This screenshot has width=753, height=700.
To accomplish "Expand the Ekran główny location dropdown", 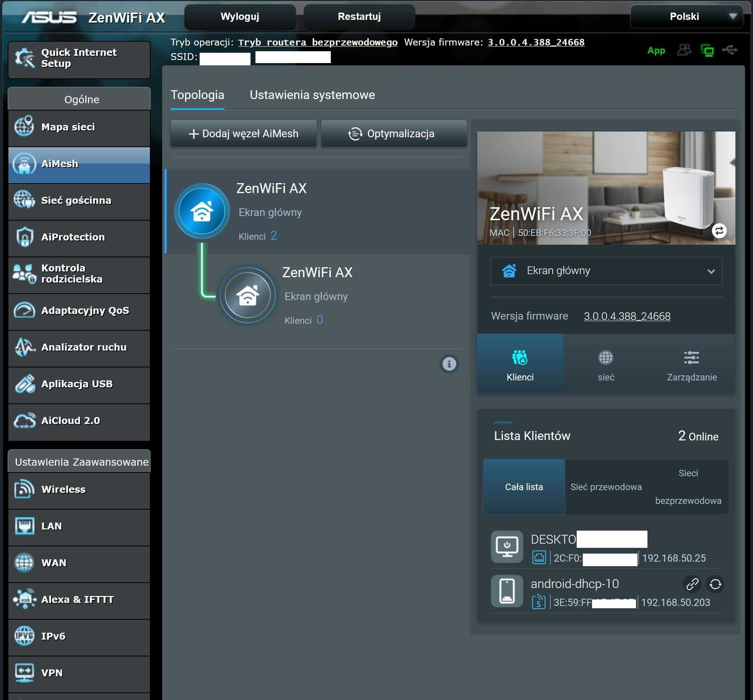I will (x=606, y=271).
